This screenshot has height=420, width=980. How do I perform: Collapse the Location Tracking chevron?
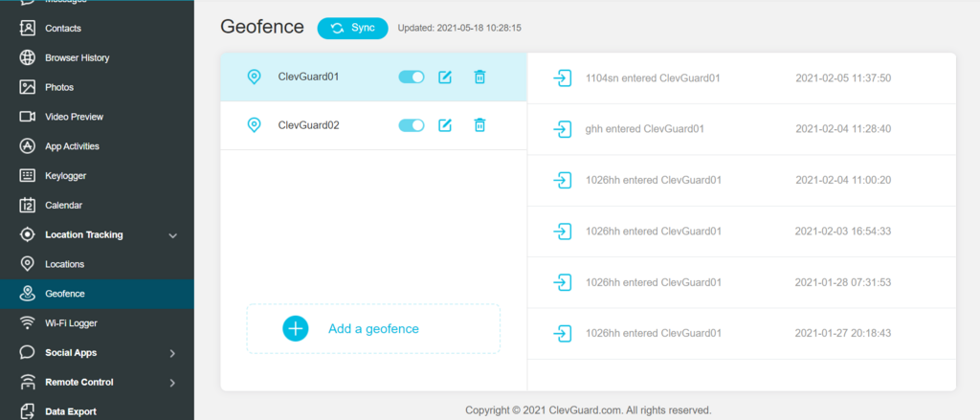(x=173, y=235)
